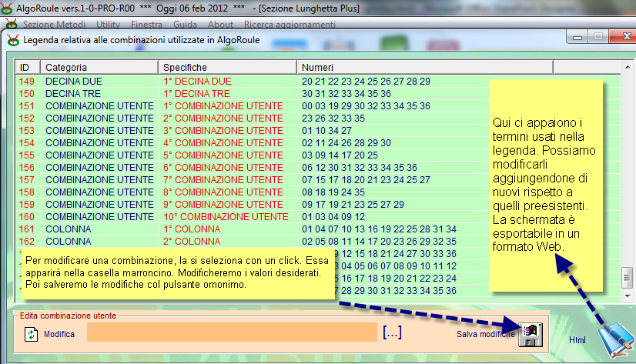Select row 158 8° COMBINAZIONE UTENTE
Screen dimensions: 636x364
coord(319,192)
